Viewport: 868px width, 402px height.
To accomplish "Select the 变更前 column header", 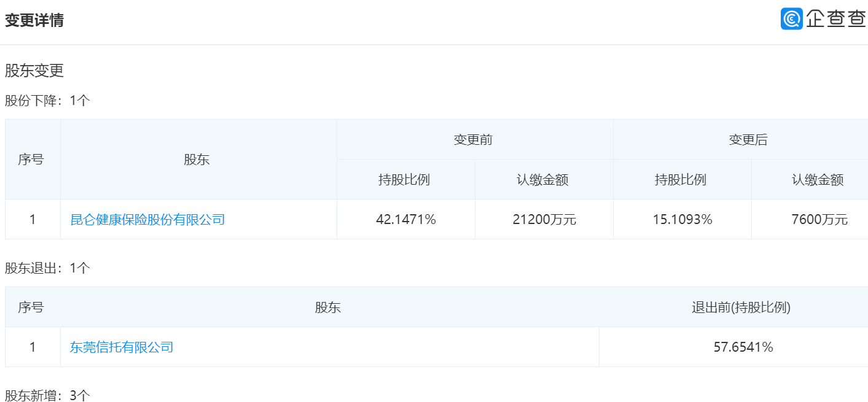I will [x=473, y=140].
